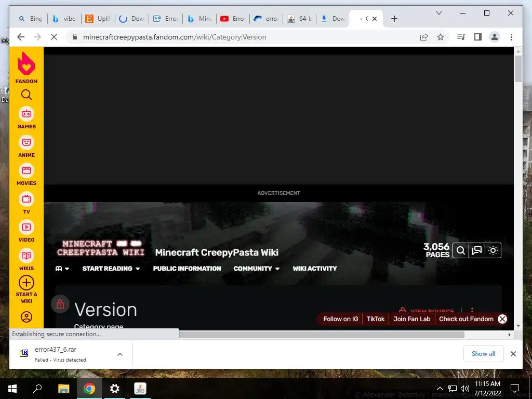Click the horizontal page scrollbar thumb
This screenshot has width=532, height=399.
click(322, 335)
